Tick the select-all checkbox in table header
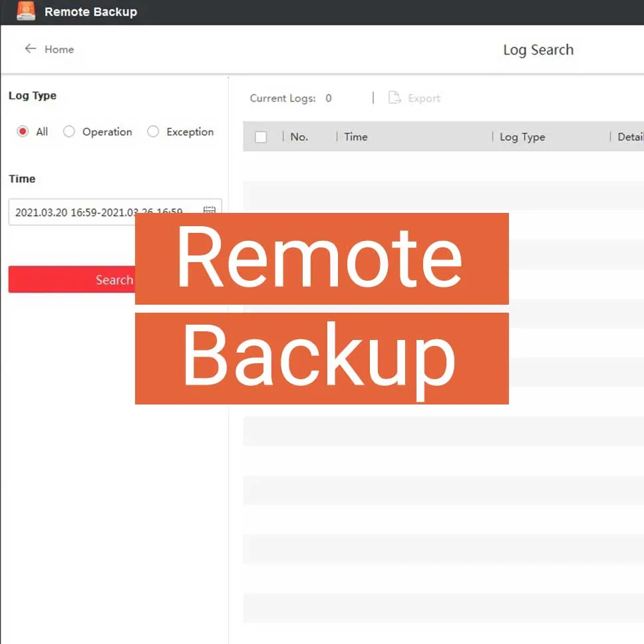The image size is (644, 644). [x=261, y=137]
